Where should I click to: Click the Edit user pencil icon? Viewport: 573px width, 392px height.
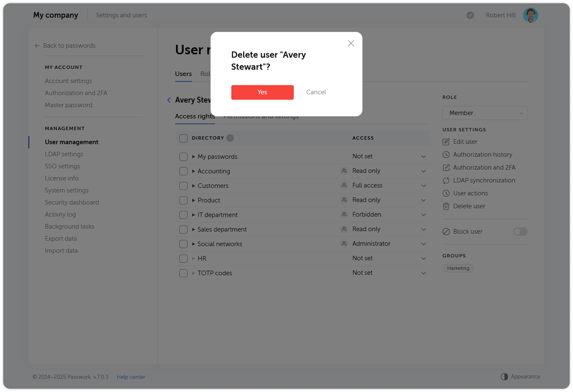click(446, 142)
